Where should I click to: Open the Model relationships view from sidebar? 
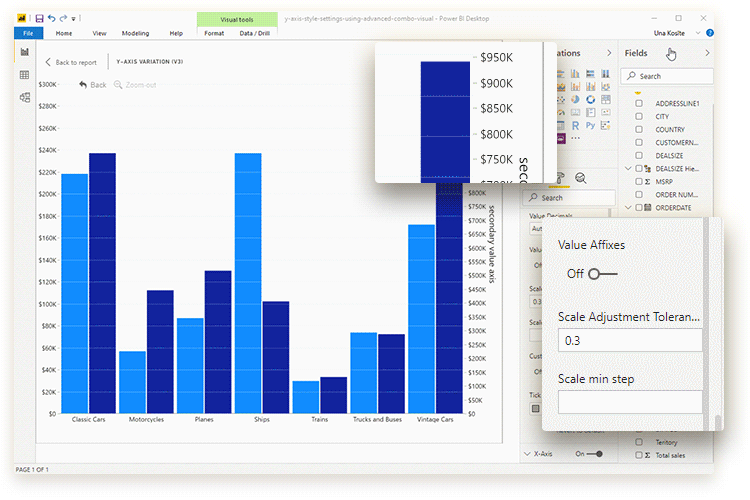point(25,98)
